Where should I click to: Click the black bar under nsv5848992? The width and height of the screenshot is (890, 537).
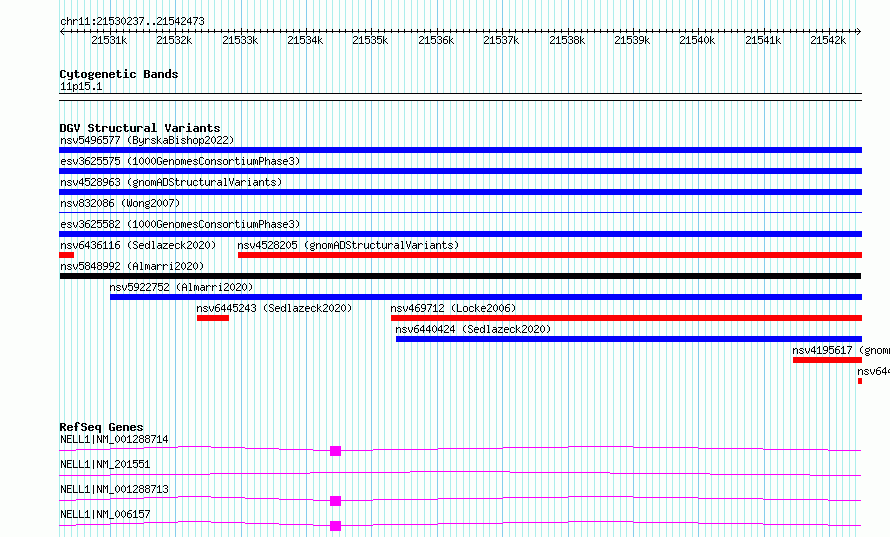click(x=460, y=276)
